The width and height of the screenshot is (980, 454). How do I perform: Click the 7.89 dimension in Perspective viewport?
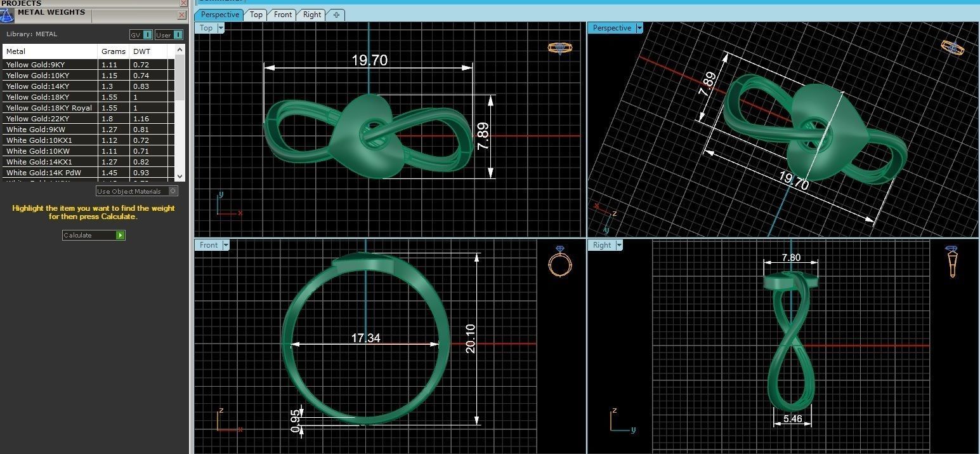709,83
